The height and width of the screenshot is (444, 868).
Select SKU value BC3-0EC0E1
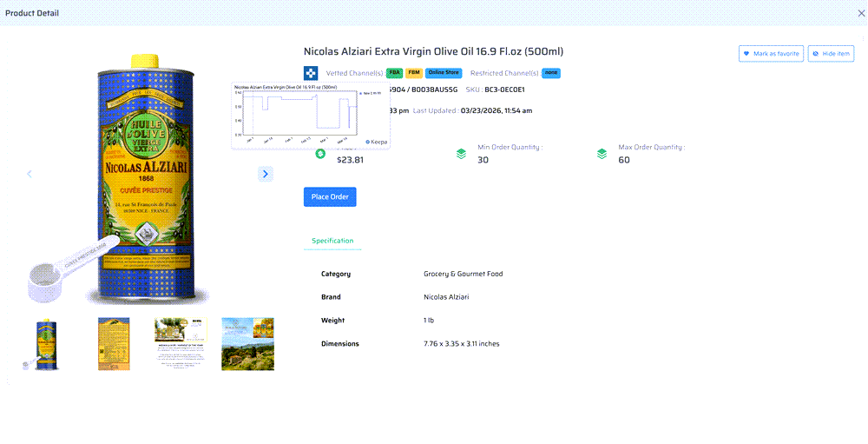pyautogui.click(x=505, y=89)
